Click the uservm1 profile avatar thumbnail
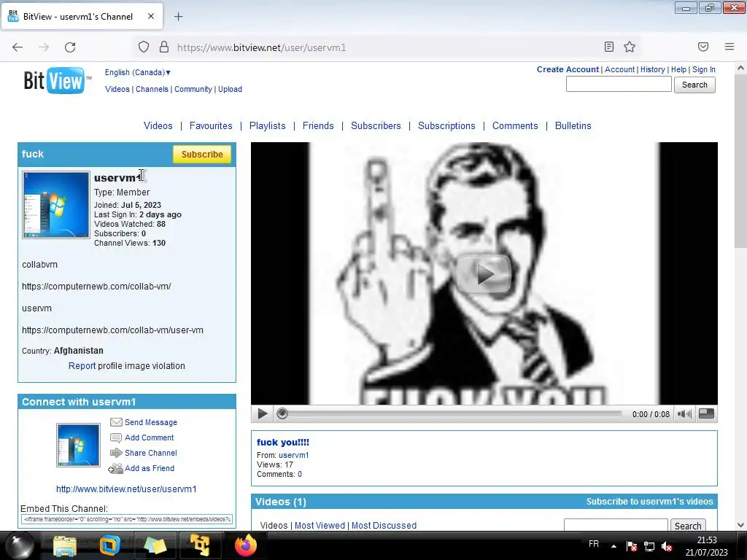 coord(55,205)
